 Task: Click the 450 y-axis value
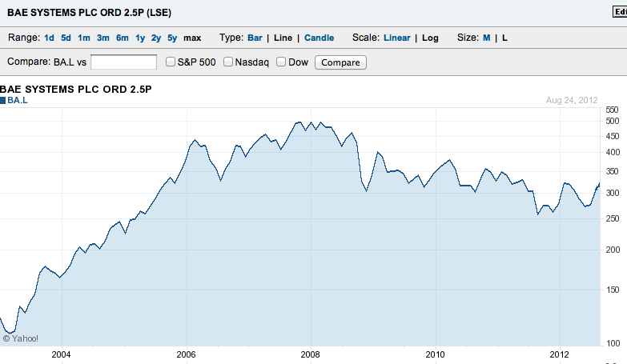pyautogui.click(x=613, y=136)
